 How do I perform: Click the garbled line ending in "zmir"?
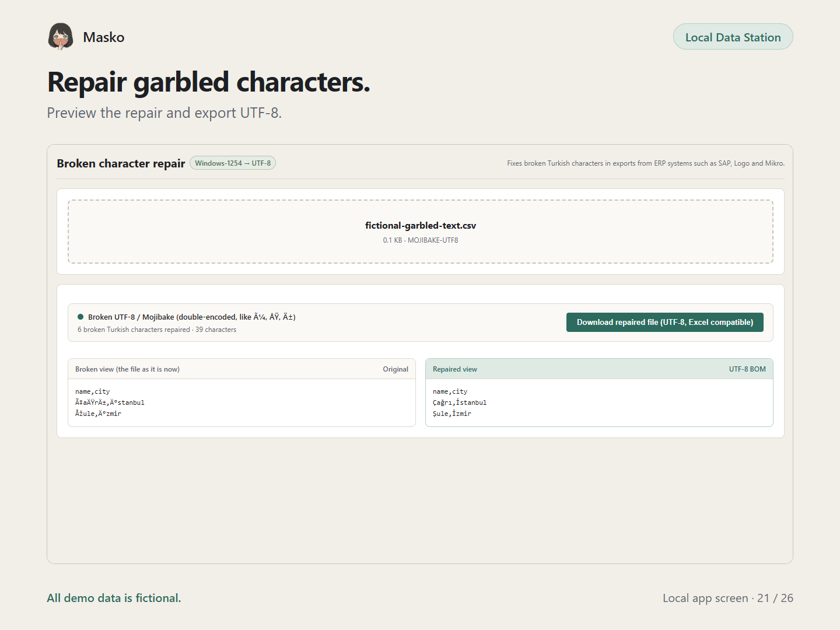coord(98,414)
